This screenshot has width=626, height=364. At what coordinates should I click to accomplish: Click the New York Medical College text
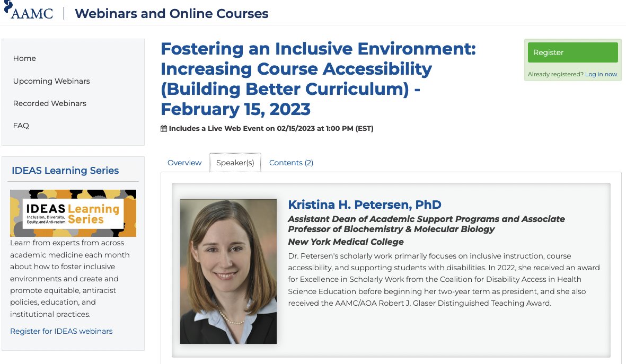346,242
